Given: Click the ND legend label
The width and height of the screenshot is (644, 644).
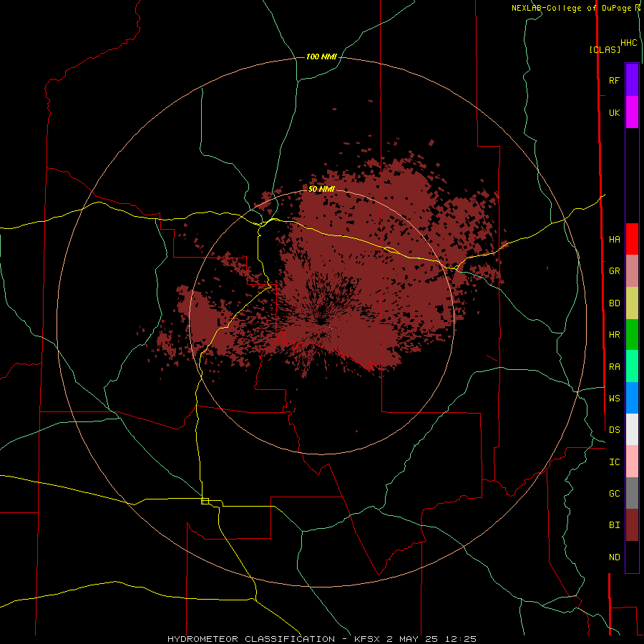Looking at the screenshot, I should [614, 557].
